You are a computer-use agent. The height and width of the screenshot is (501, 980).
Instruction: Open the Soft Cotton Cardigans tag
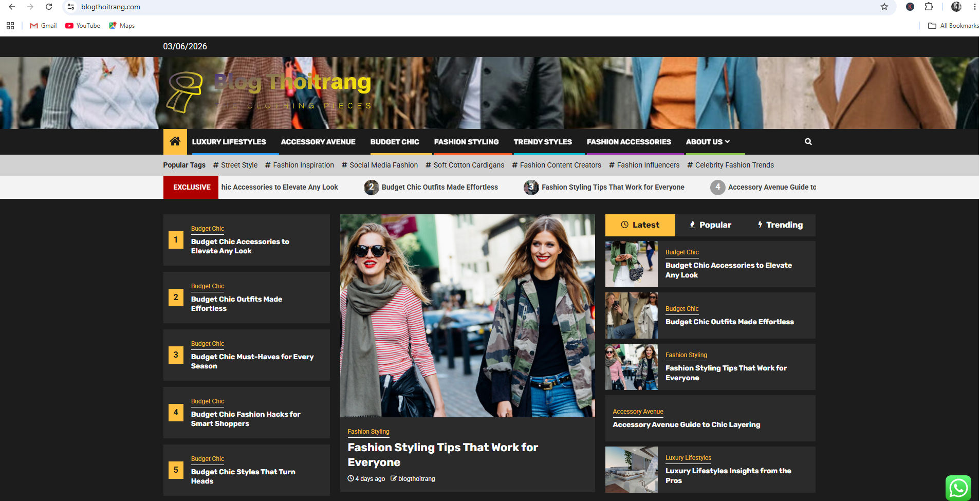coord(465,165)
